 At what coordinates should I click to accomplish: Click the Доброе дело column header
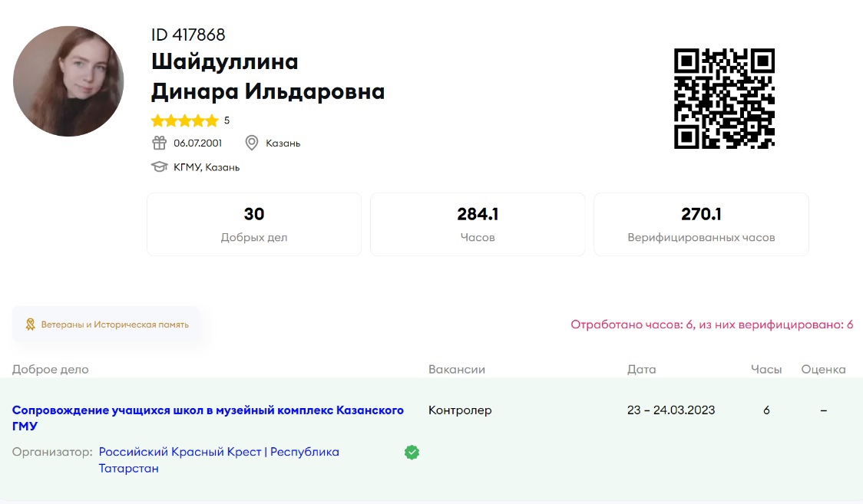click(x=50, y=369)
